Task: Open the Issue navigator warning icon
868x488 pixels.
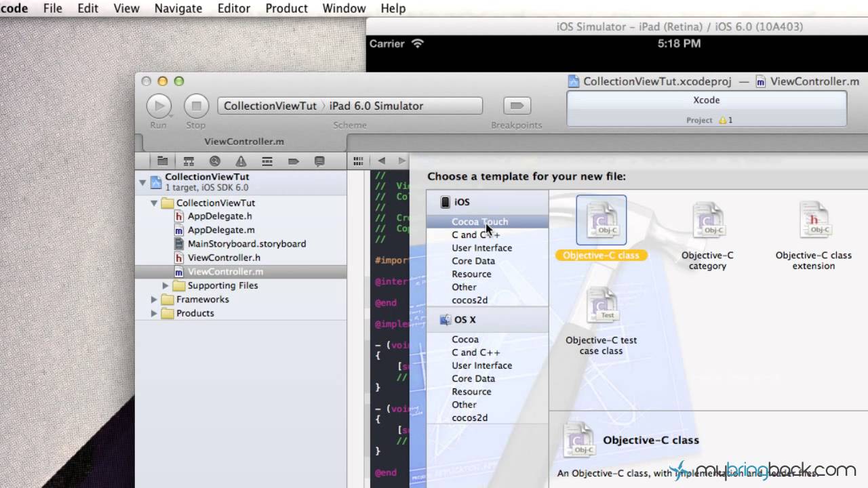Action: [241, 161]
